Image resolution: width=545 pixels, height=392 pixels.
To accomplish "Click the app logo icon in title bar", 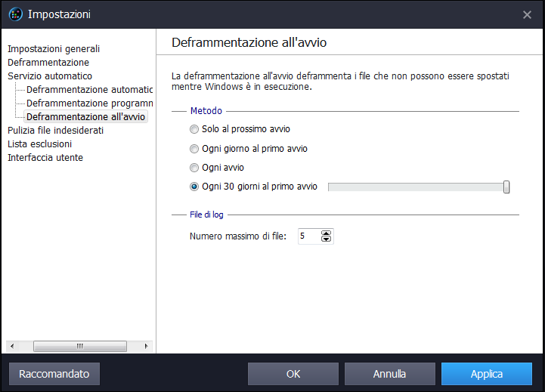I will [16, 14].
